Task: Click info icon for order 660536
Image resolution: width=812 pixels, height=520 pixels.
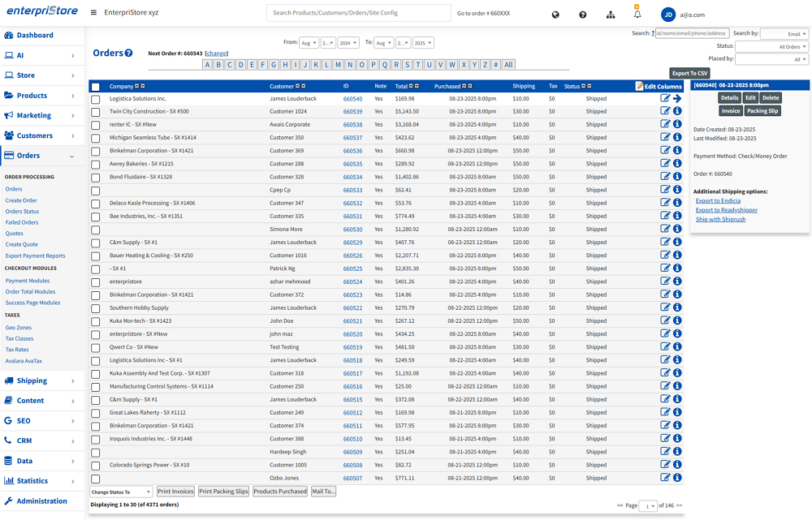Action: point(677,151)
